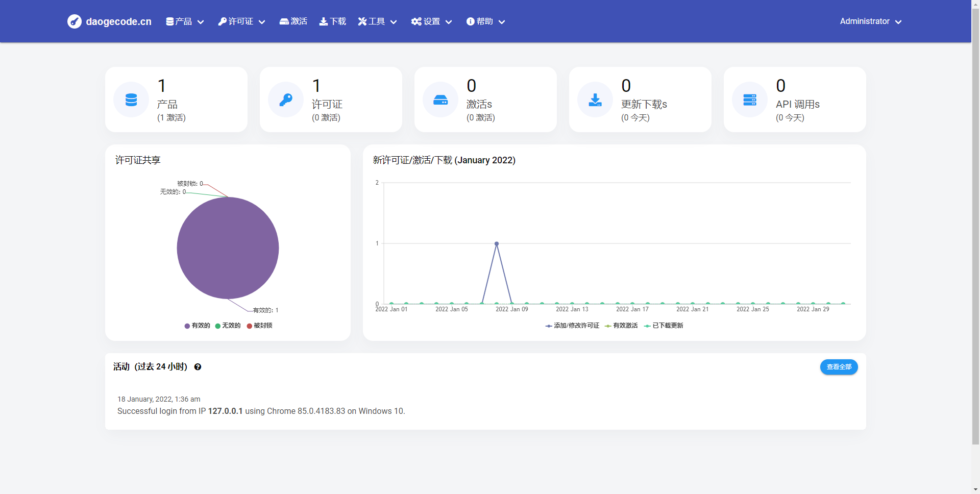Click the IP address 127.0.0.1 text
Image resolution: width=980 pixels, height=494 pixels.
(x=225, y=411)
